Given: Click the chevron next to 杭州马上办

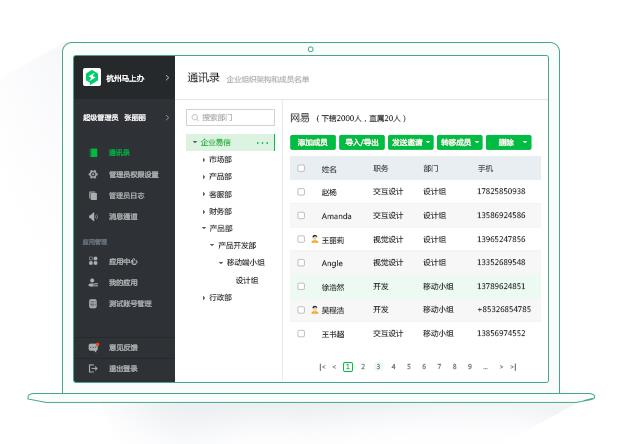Looking at the screenshot, I should point(167,77).
